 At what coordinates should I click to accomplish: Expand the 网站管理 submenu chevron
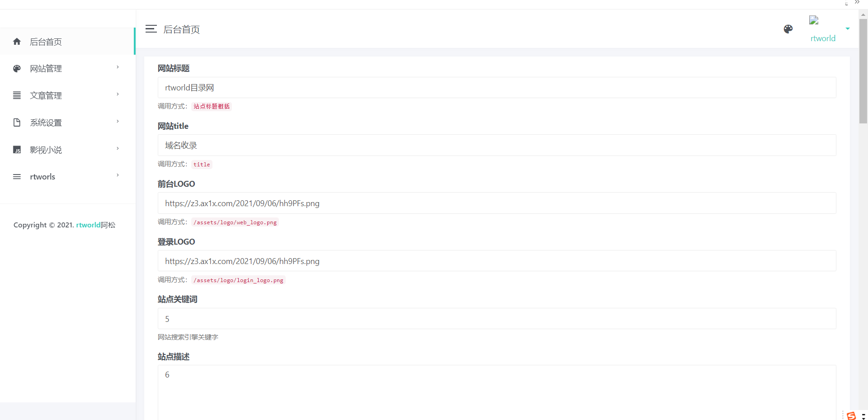pyautogui.click(x=118, y=67)
